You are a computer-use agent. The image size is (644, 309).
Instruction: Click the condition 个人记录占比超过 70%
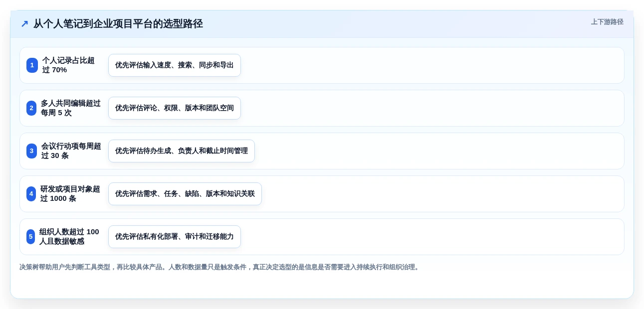(68, 65)
